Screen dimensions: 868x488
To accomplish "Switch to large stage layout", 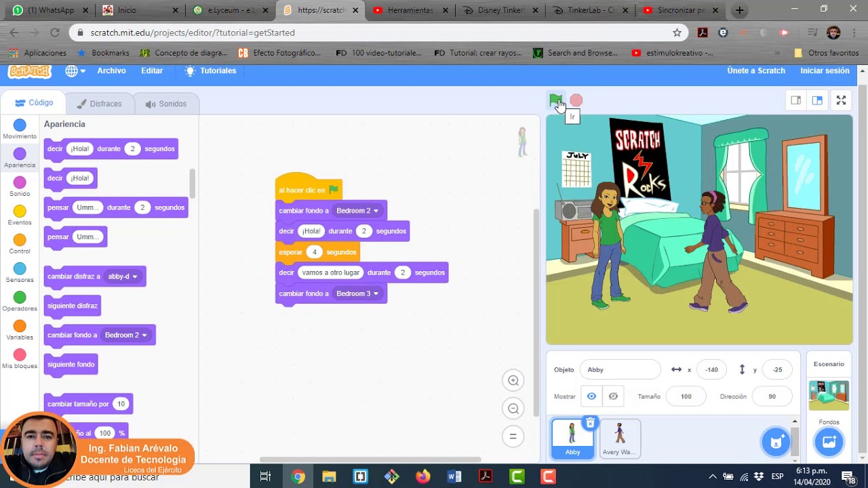I will pyautogui.click(x=817, y=100).
